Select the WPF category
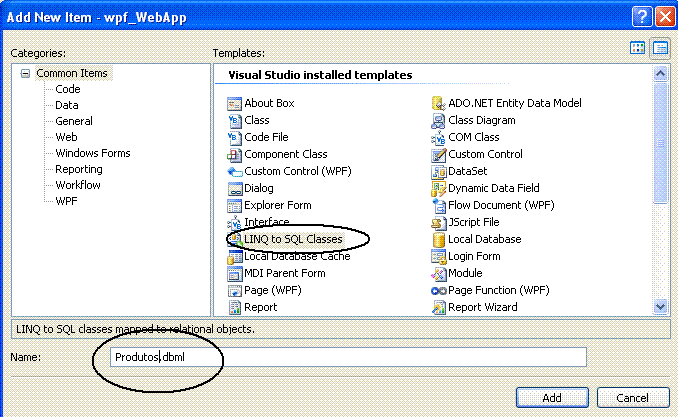Screen dimensions: 679x417 pos(66,201)
